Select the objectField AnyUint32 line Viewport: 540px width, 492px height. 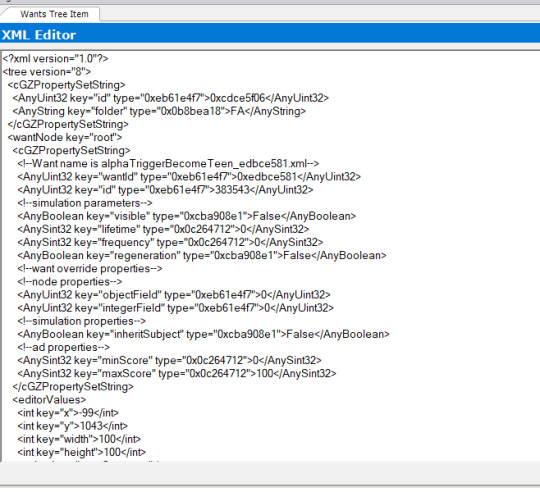[x=174, y=295]
